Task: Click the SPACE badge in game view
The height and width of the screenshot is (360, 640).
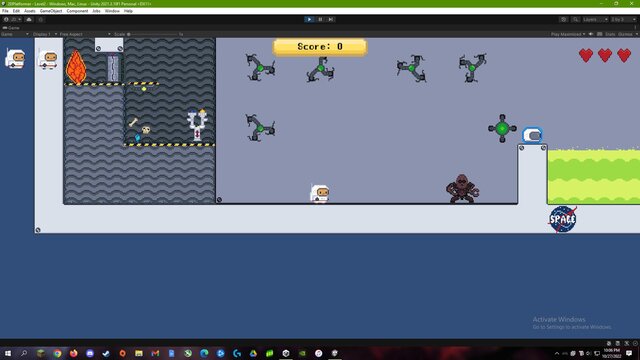Action: [562, 219]
